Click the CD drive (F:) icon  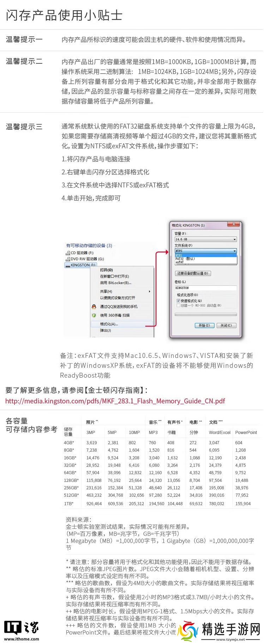pos(68,253)
